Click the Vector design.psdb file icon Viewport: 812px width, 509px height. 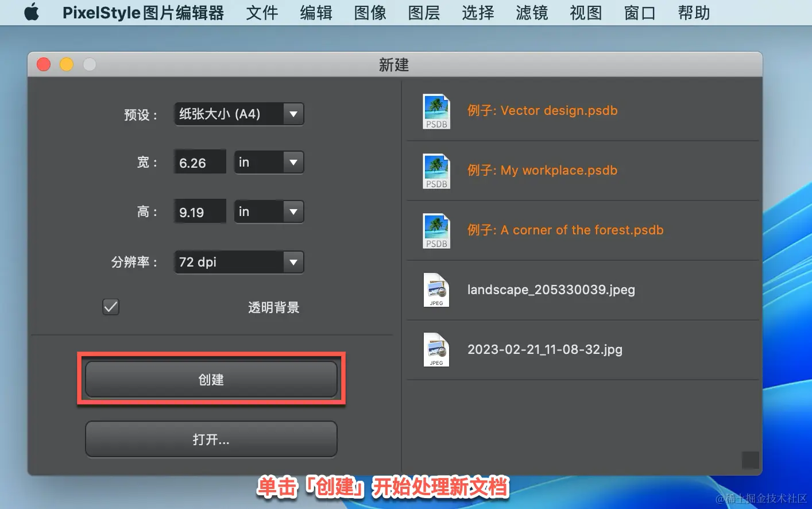click(x=436, y=111)
